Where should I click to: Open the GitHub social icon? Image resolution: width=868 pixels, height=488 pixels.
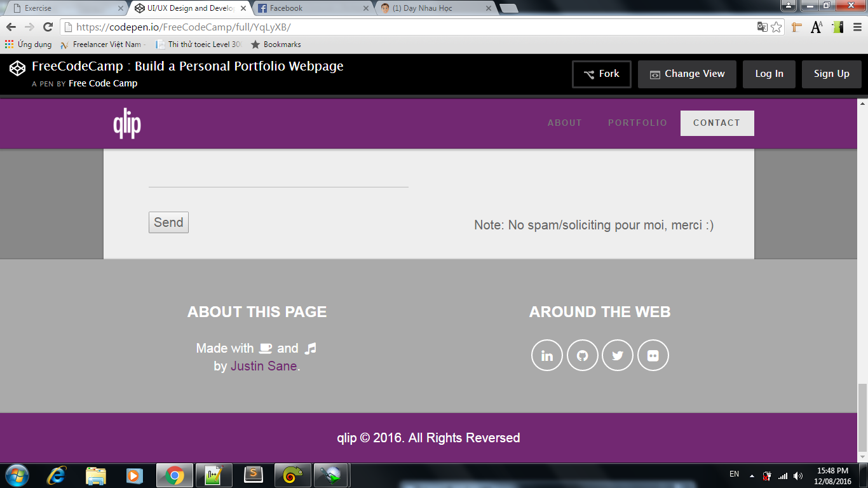coord(582,355)
